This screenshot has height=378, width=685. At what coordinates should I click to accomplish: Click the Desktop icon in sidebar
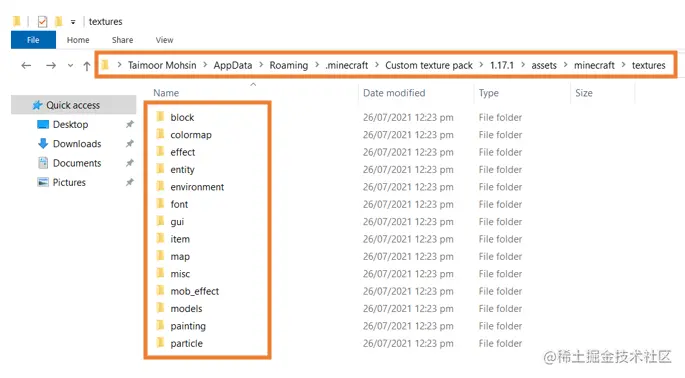point(43,125)
